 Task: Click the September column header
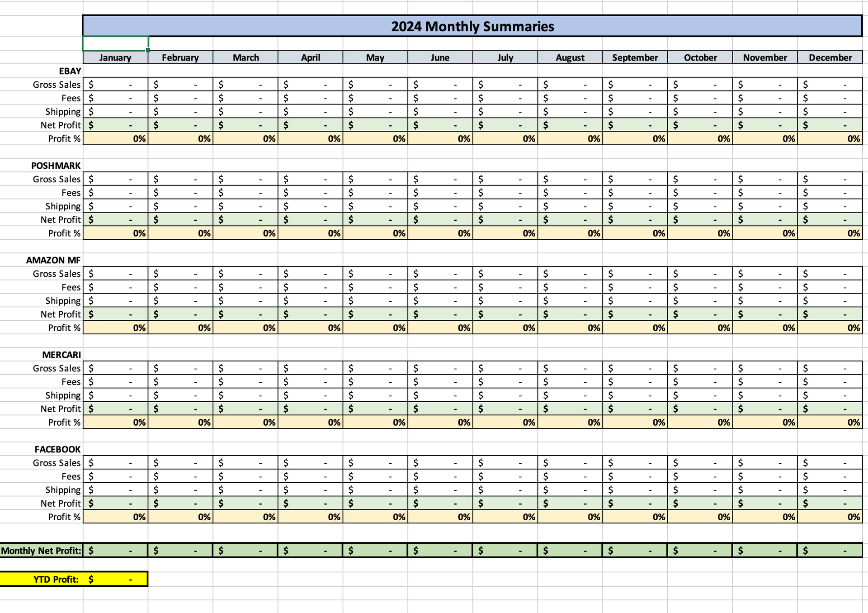coord(635,57)
